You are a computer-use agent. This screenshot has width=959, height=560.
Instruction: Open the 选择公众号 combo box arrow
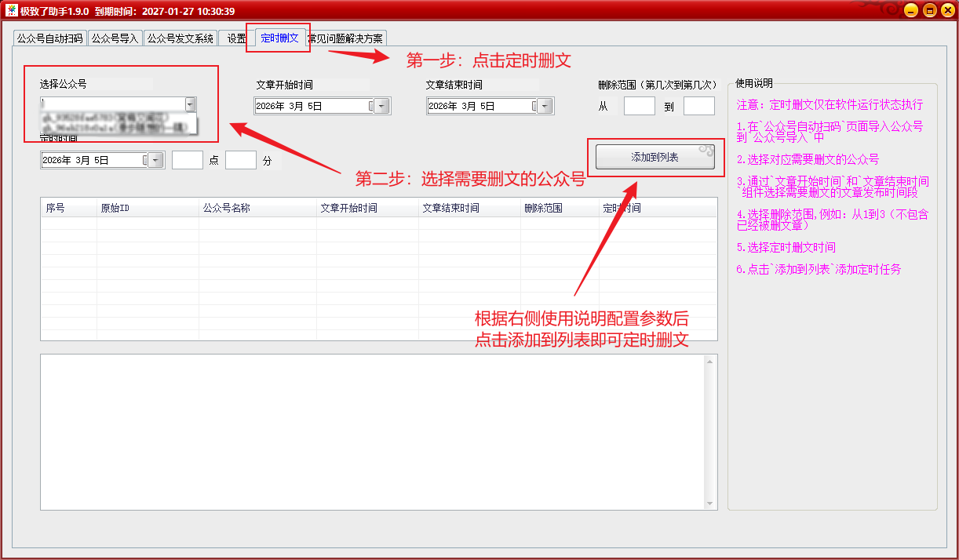tap(190, 104)
